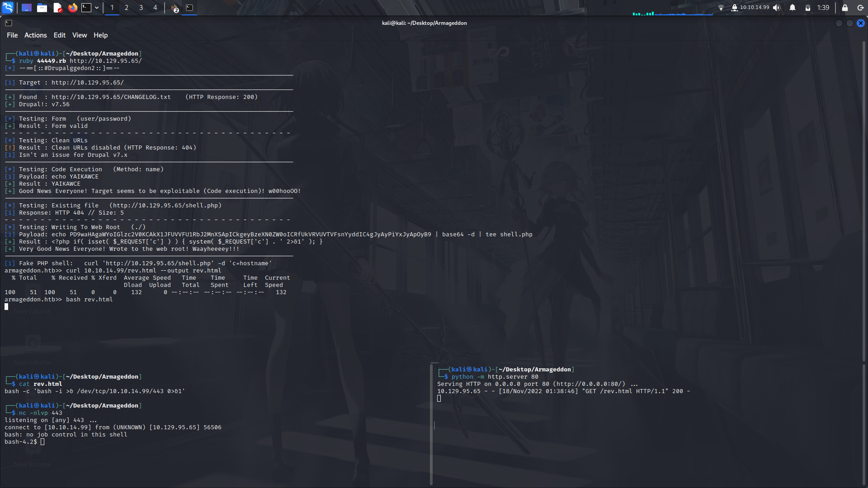
Task: Switch to workspace 3
Action: (x=141, y=8)
